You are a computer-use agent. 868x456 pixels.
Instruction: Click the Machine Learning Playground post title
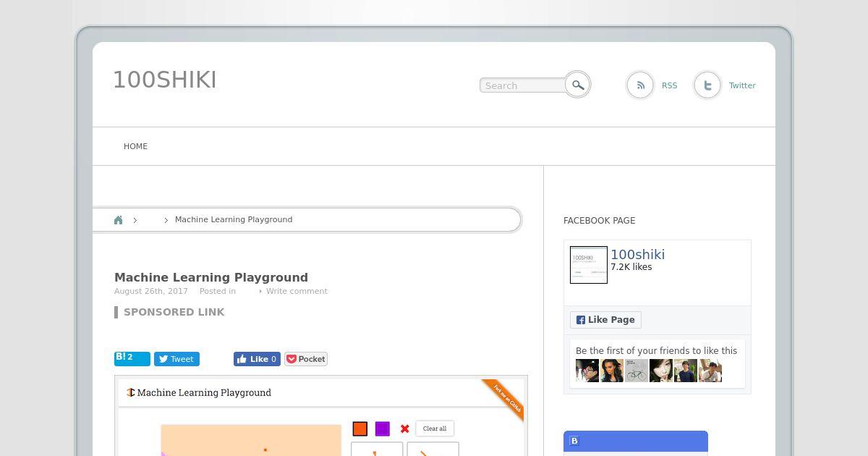tap(211, 277)
